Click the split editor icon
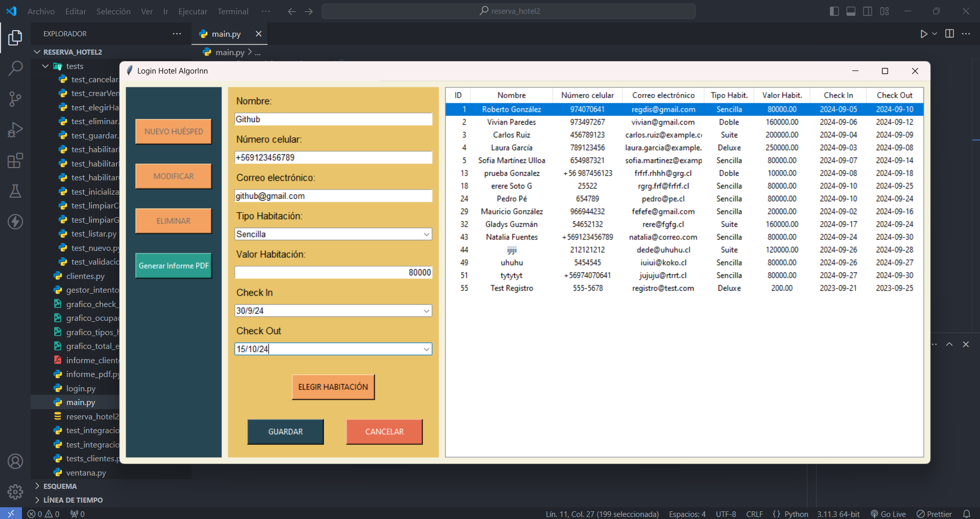Image resolution: width=980 pixels, height=519 pixels. point(949,34)
